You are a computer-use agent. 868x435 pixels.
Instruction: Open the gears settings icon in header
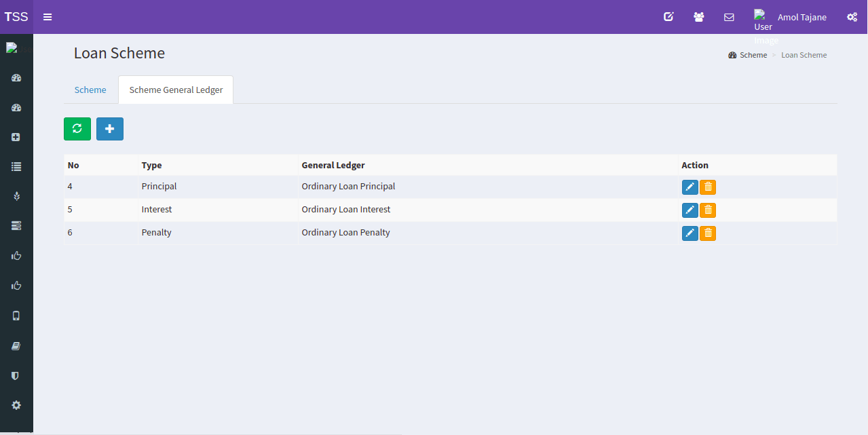[852, 17]
